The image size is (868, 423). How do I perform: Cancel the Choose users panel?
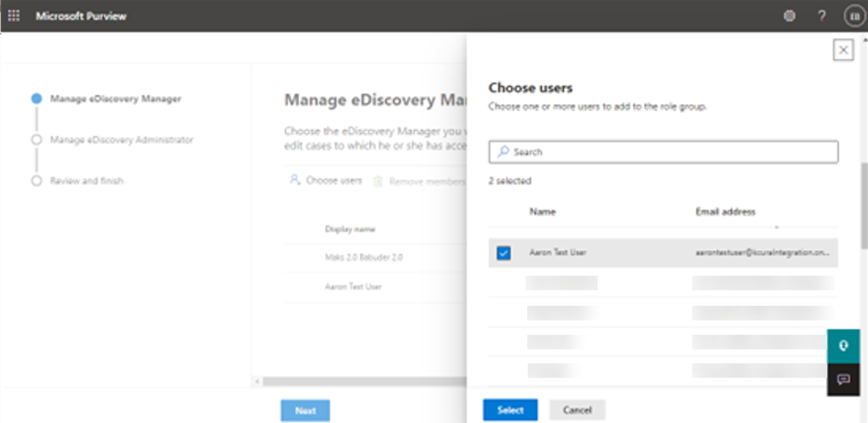coord(577,410)
